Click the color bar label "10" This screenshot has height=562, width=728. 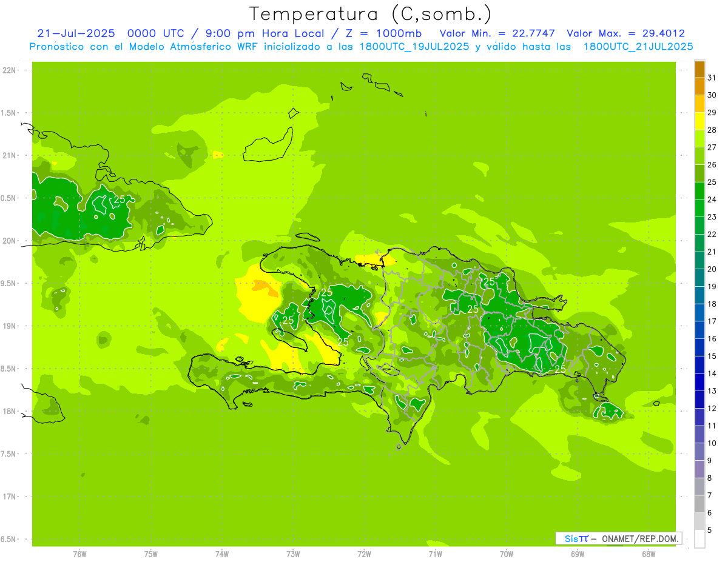tap(712, 443)
